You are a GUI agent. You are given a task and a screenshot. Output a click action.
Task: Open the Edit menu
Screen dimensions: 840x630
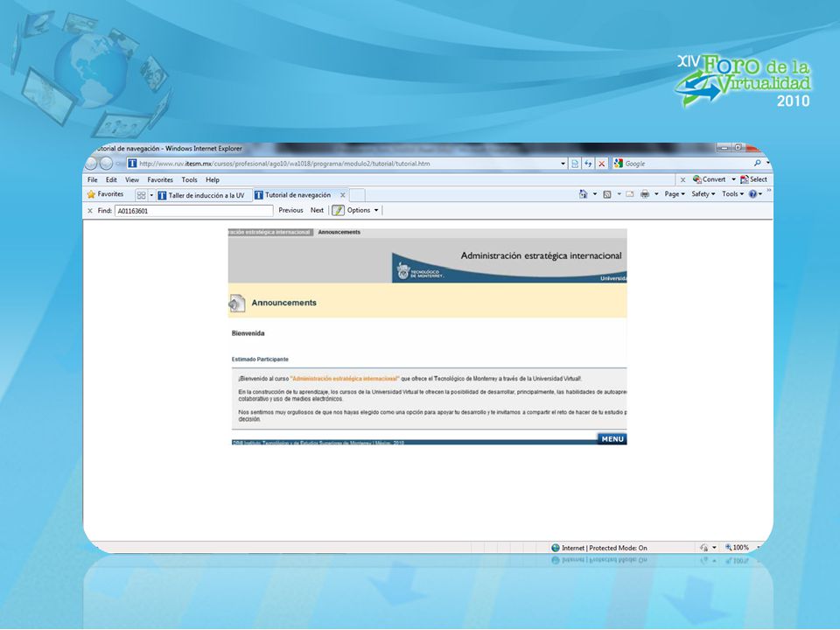click(111, 180)
